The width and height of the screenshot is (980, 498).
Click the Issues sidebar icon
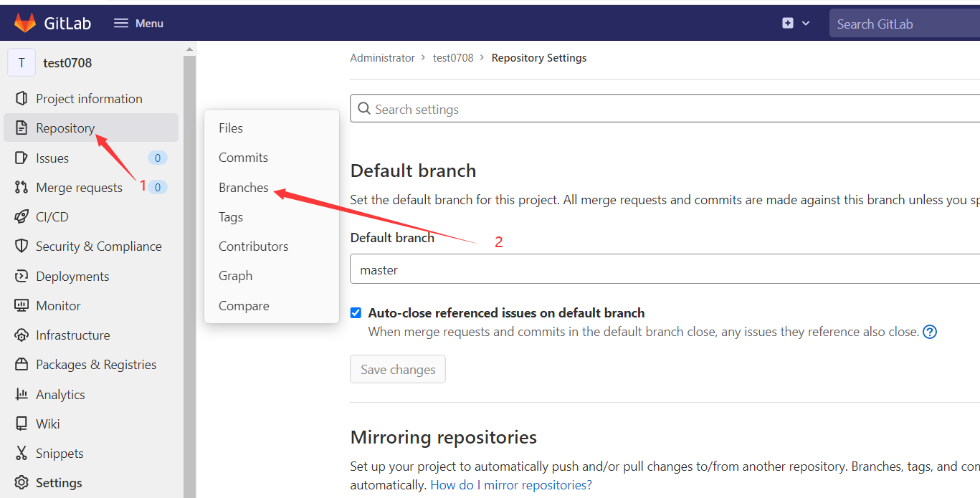coord(22,158)
